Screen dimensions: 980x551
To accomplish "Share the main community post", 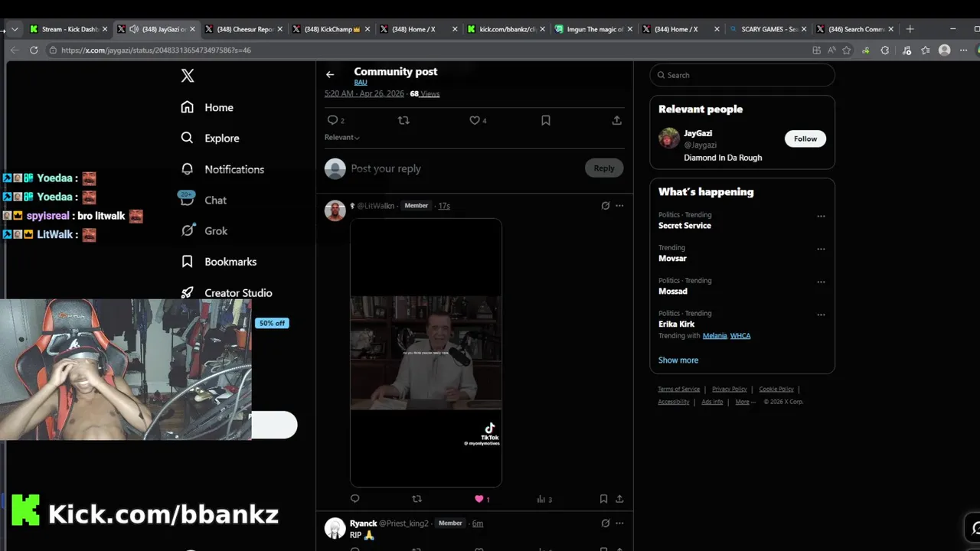I will [x=616, y=120].
